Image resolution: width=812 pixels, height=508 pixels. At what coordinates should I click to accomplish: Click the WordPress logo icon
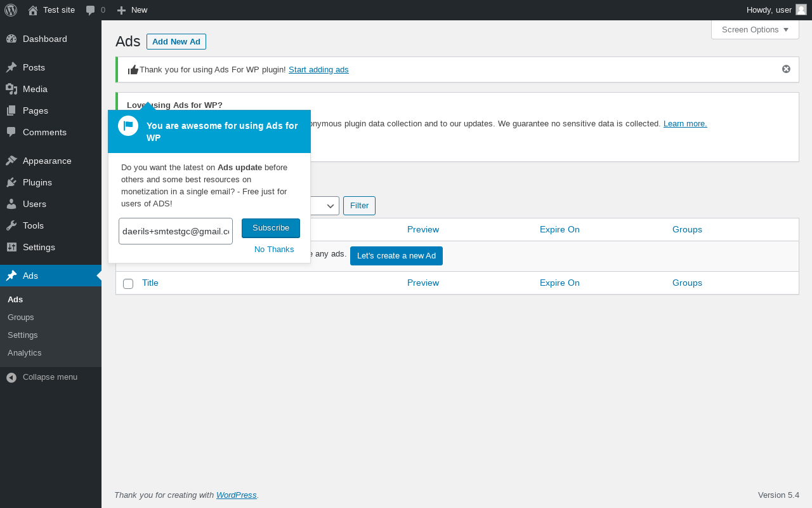11,10
